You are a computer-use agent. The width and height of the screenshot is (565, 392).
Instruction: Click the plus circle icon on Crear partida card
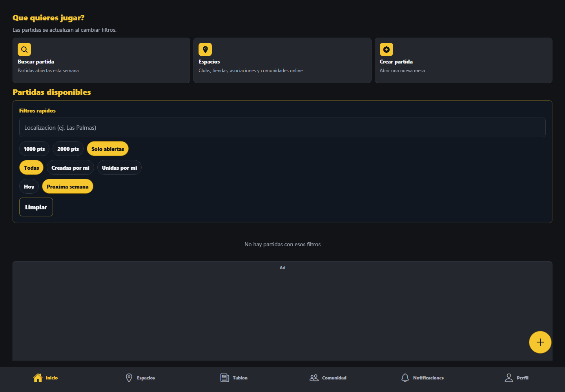386,49
